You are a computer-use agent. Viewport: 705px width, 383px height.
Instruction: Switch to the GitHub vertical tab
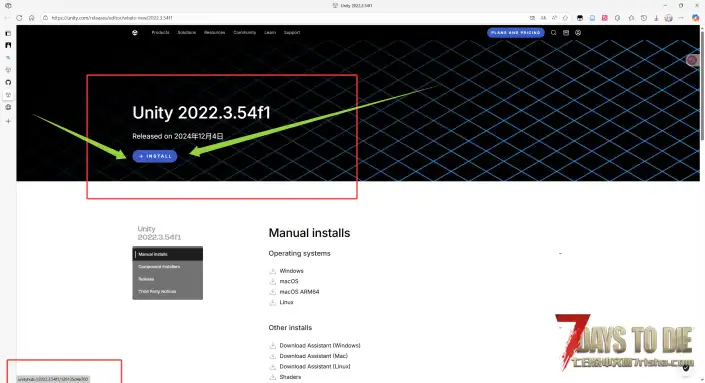(x=8, y=82)
